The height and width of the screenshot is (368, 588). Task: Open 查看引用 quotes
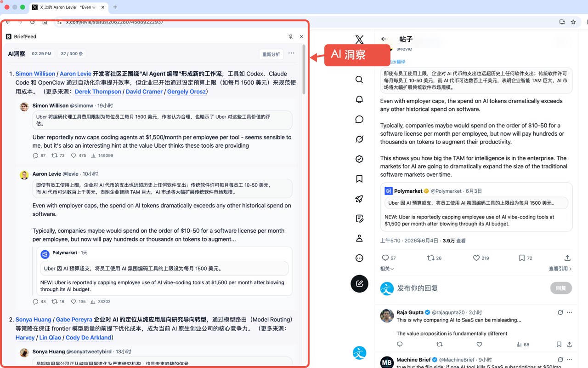(x=560, y=269)
